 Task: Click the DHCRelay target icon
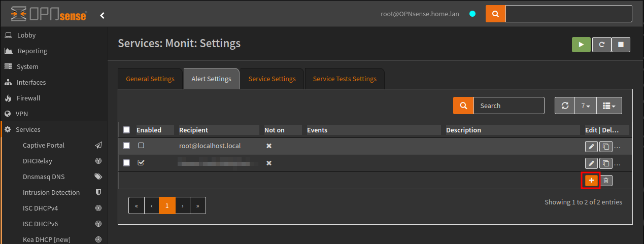pos(98,161)
